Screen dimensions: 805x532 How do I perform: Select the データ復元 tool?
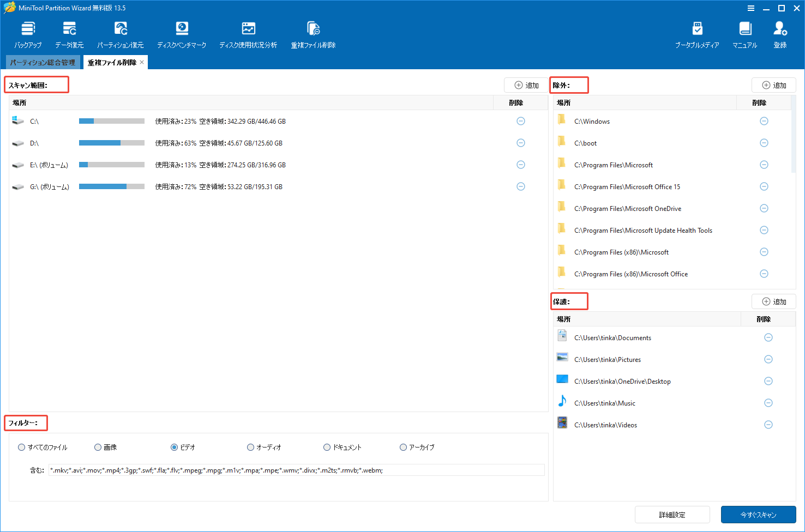[69, 33]
